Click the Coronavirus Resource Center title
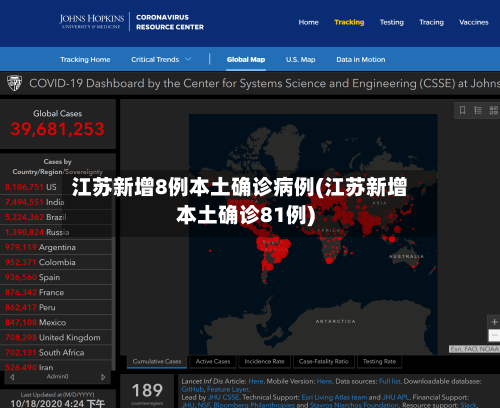500x408 pixels. tap(170, 22)
